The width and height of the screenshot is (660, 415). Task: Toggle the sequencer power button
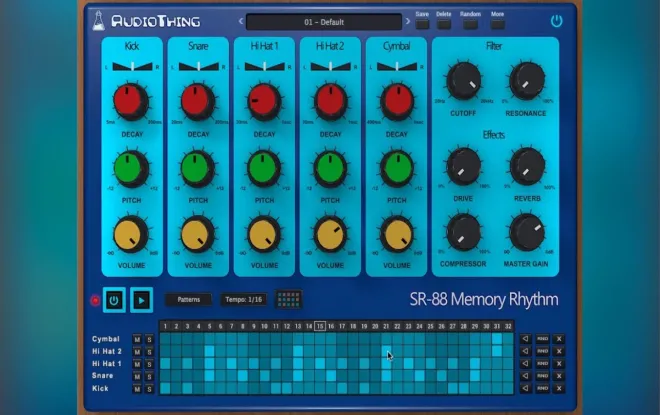click(114, 300)
